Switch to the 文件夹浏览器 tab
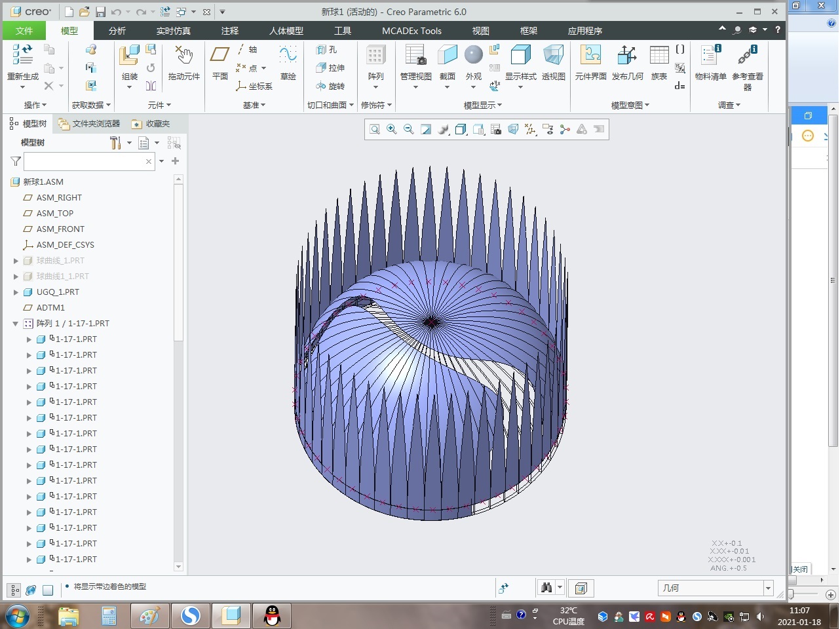This screenshot has width=840, height=629. pyautogui.click(x=89, y=123)
